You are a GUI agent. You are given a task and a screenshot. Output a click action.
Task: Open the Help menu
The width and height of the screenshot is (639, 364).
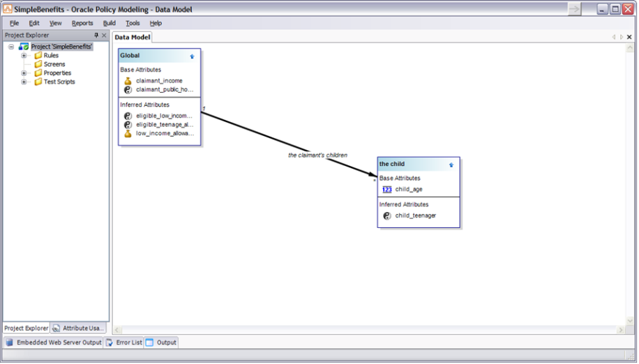coord(156,23)
